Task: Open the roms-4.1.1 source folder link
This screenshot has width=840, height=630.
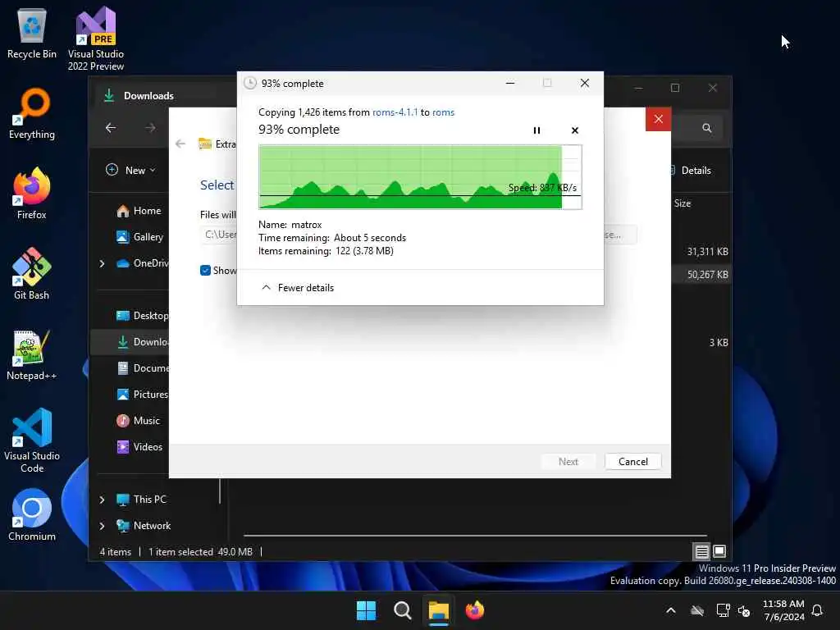Action: 395,112
